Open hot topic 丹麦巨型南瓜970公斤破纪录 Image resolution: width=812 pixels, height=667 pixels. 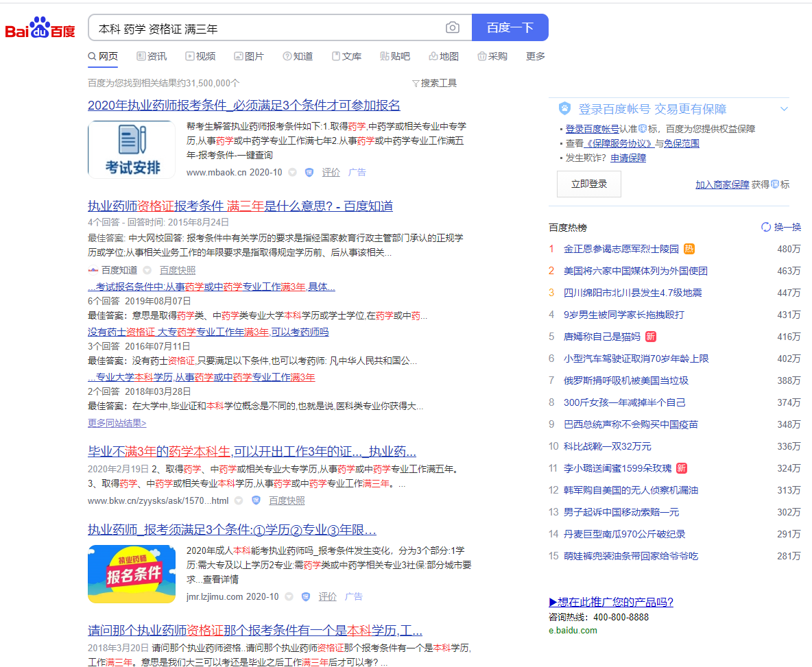tap(624, 534)
